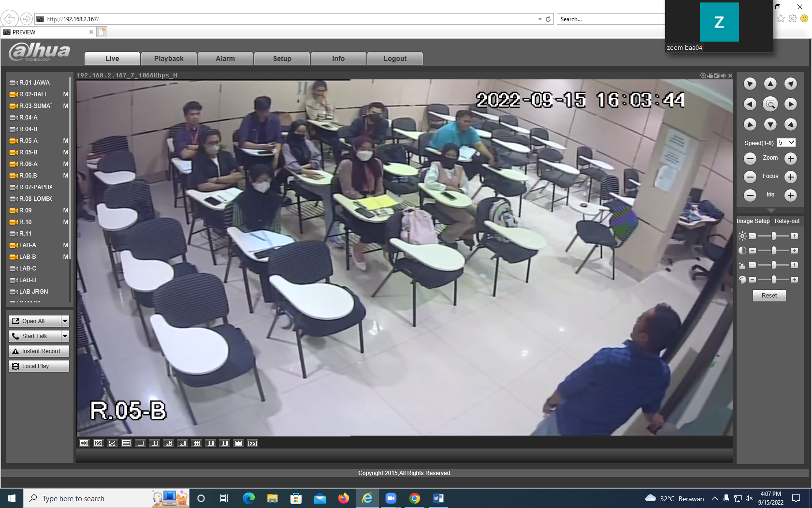Toggle main stream M for R.02-BALI
The image size is (812, 508).
tap(65, 94)
